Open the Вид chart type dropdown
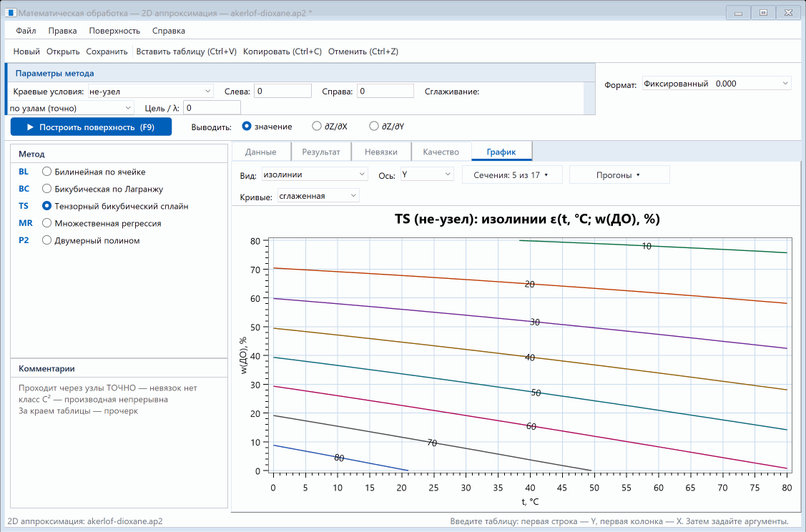Image resolution: width=806 pixels, height=532 pixels. pyautogui.click(x=315, y=174)
